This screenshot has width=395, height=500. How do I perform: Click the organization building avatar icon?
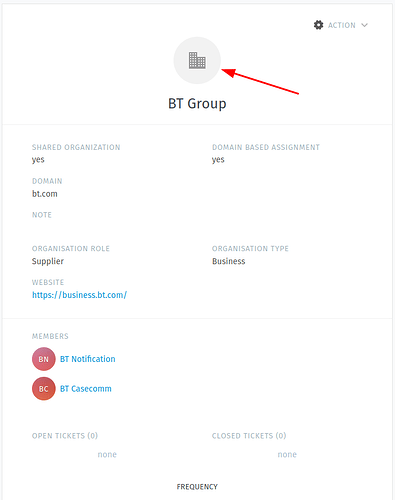tap(197, 60)
